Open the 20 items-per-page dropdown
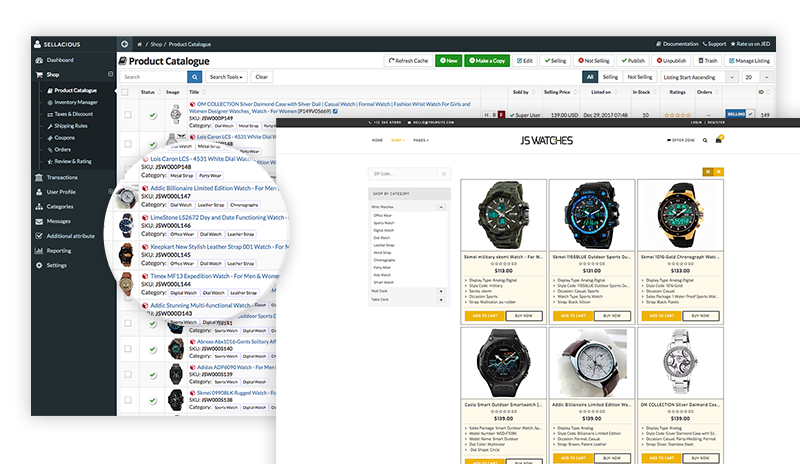Screen dimensions: 800x464 (757, 77)
